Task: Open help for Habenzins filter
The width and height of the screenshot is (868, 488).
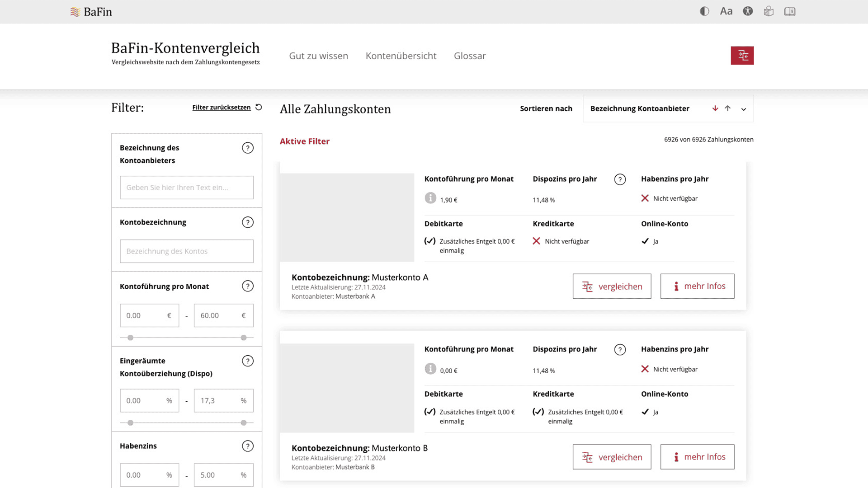Action: (x=248, y=446)
